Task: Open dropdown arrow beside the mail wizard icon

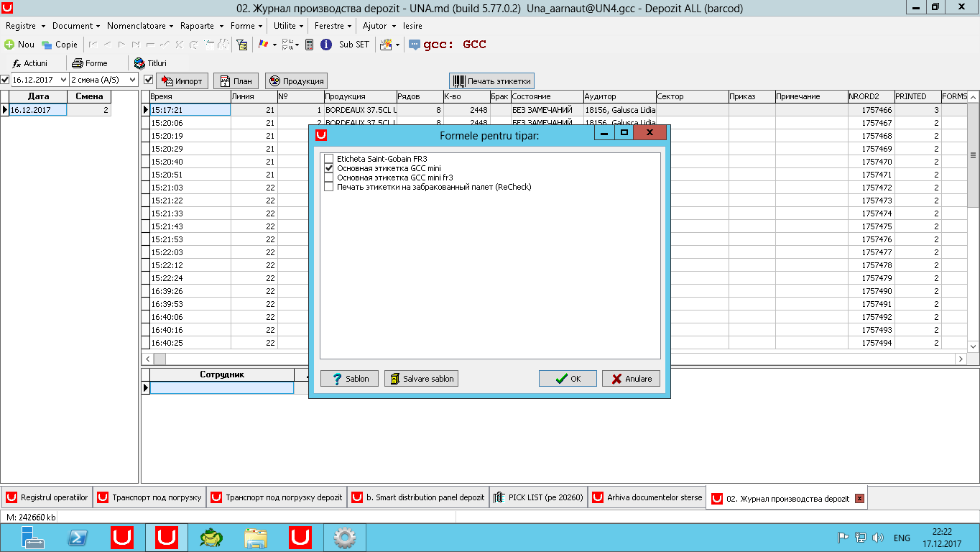Action: pyautogui.click(x=397, y=45)
